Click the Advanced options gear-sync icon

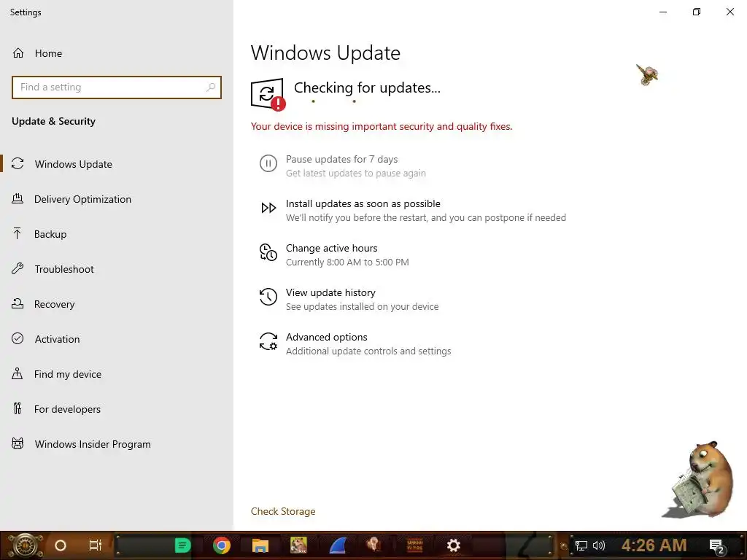click(268, 341)
